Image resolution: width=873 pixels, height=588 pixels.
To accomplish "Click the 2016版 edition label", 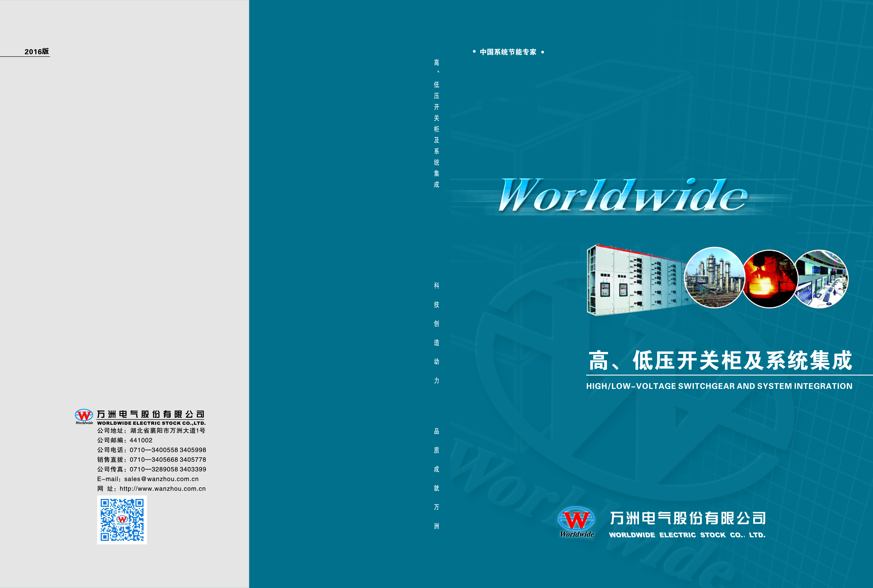I will (36, 51).
